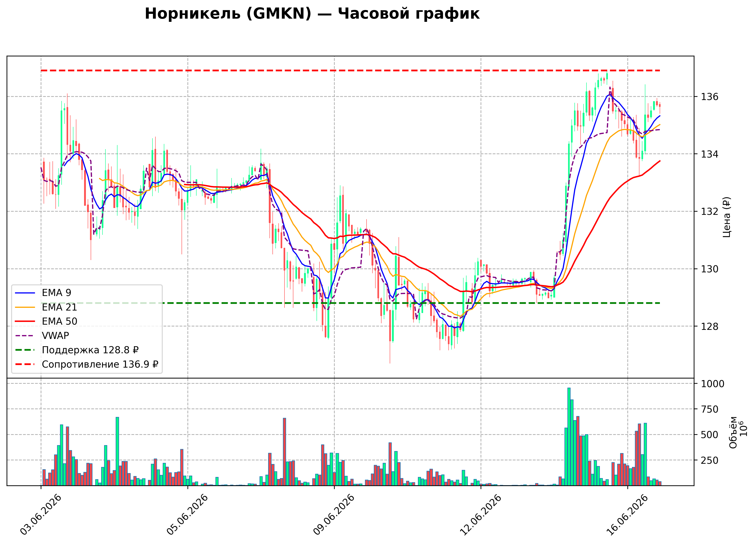
Task: Click the red EMA 50 legend line sample
Action: pyautogui.click(x=25, y=321)
